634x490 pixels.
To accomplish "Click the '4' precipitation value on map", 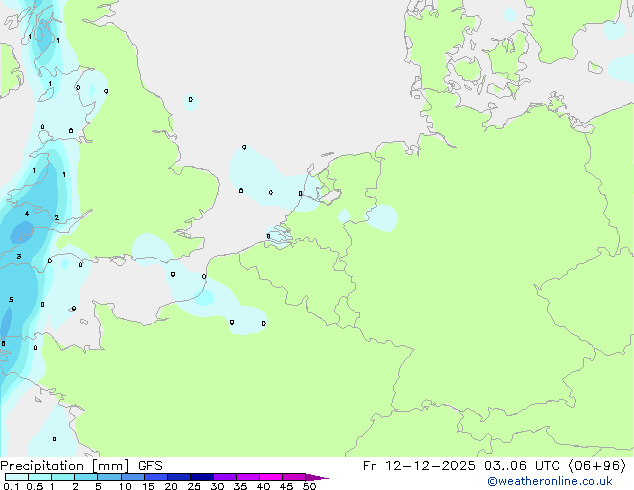I will pyautogui.click(x=27, y=213).
